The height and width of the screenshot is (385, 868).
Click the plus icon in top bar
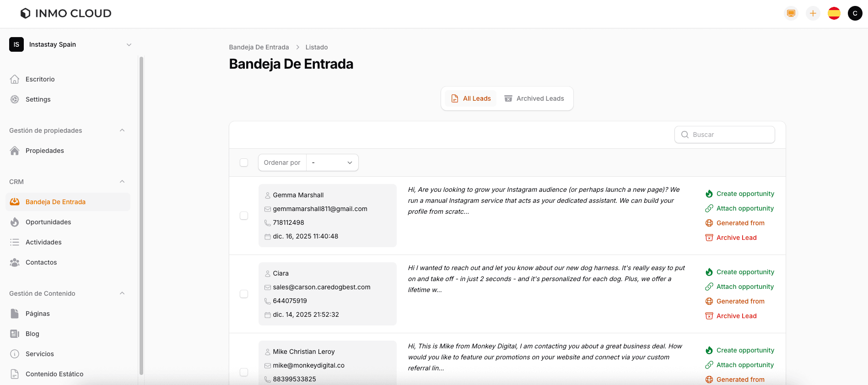[813, 13]
